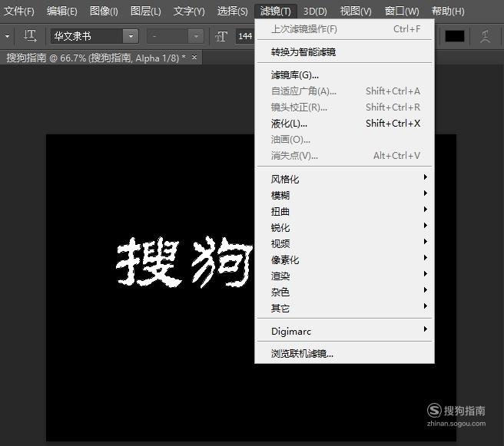Image resolution: width=504 pixels, height=446 pixels.
Task: Close the 搜狗指南 document tab
Action: point(194,57)
